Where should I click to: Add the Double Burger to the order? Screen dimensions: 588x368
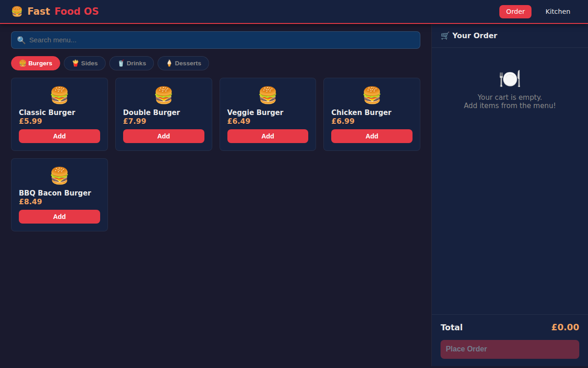(x=164, y=136)
